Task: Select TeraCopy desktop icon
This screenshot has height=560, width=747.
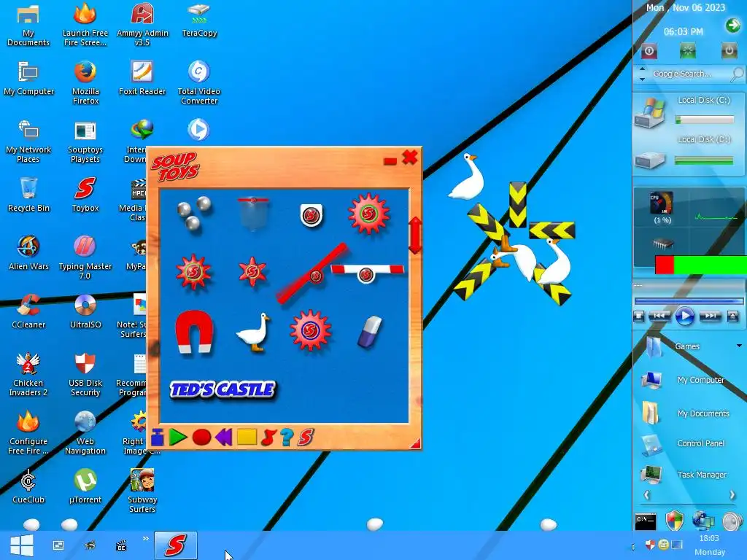Action: click(x=199, y=19)
